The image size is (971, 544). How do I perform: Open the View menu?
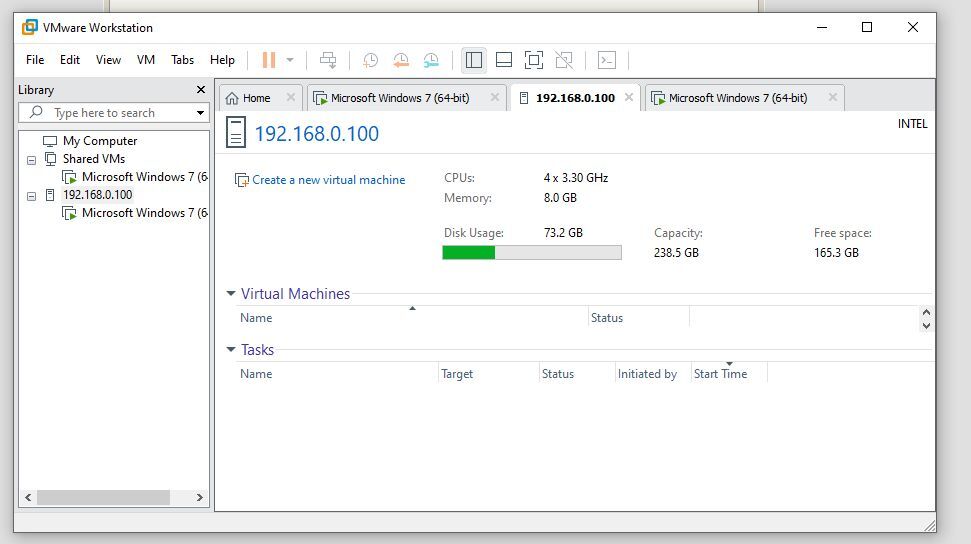click(108, 60)
